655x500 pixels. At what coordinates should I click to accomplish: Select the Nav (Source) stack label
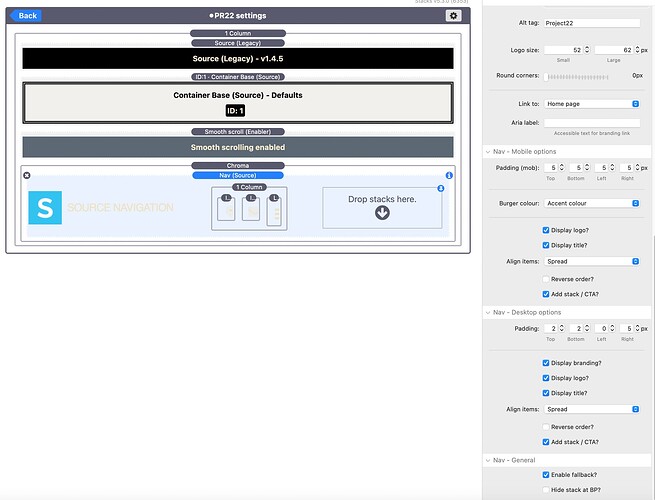point(238,175)
